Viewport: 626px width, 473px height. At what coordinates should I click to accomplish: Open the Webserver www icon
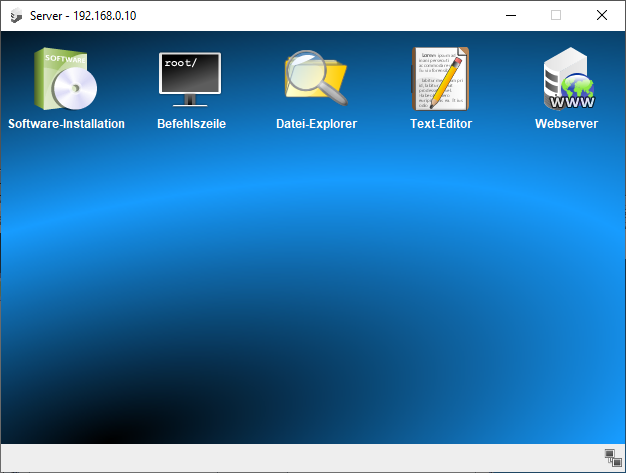(569, 79)
